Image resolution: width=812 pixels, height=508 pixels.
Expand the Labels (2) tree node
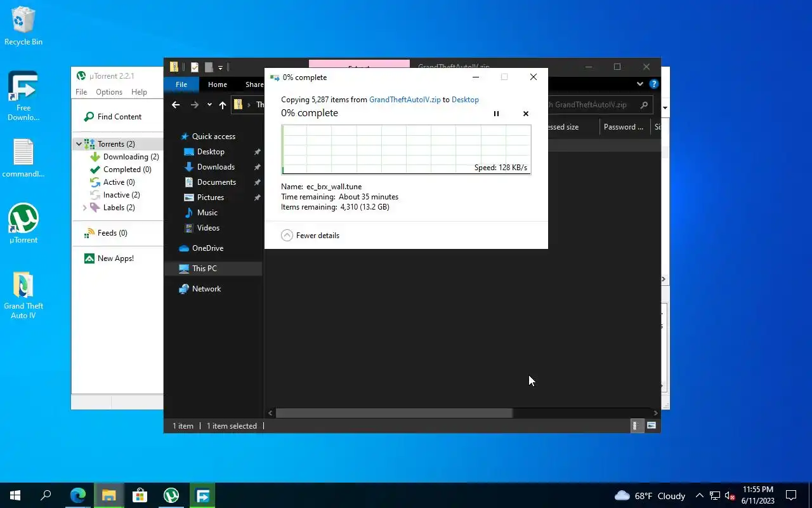click(x=84, y=208)
